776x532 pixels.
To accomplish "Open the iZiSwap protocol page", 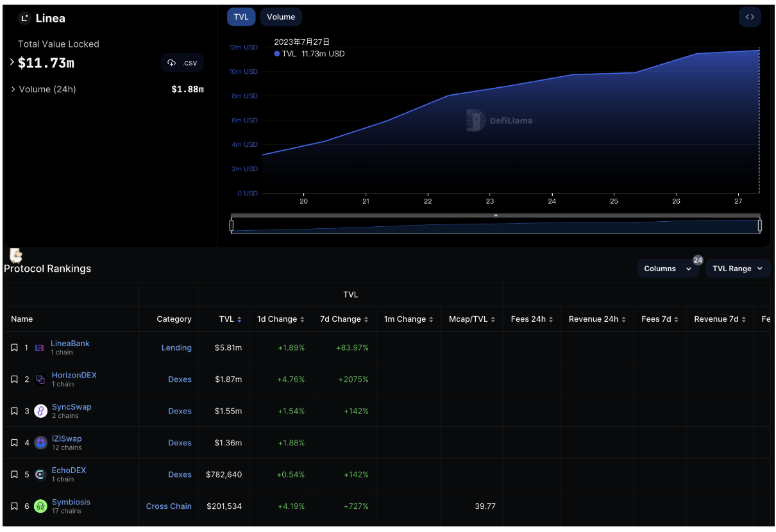I will (x=67, y=439).
